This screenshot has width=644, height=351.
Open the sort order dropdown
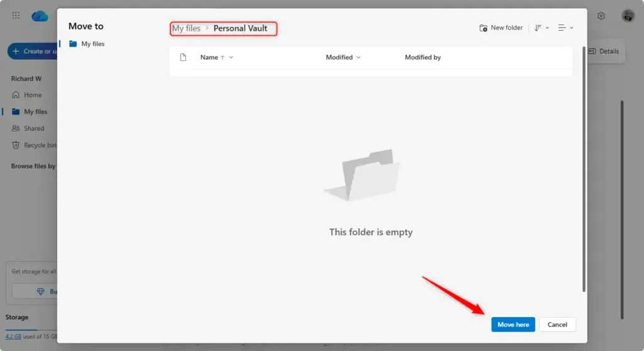(x=541, y=28)
